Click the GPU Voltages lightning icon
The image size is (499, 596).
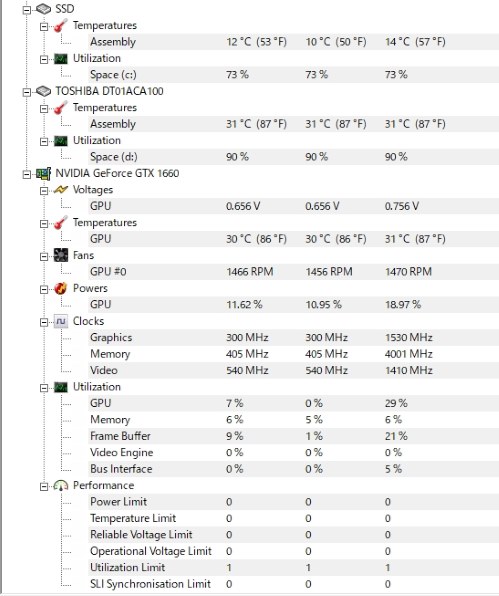click(61, 190)
